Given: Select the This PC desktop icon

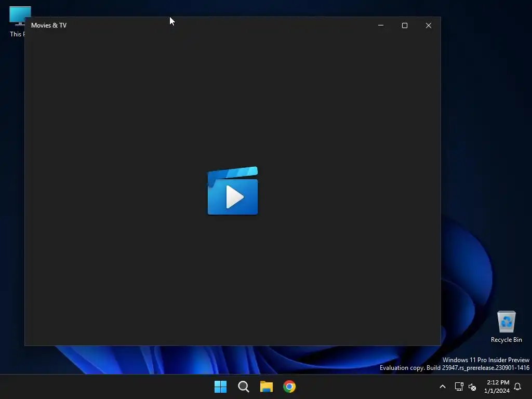Looking at the screenshot, I should 17,21.
